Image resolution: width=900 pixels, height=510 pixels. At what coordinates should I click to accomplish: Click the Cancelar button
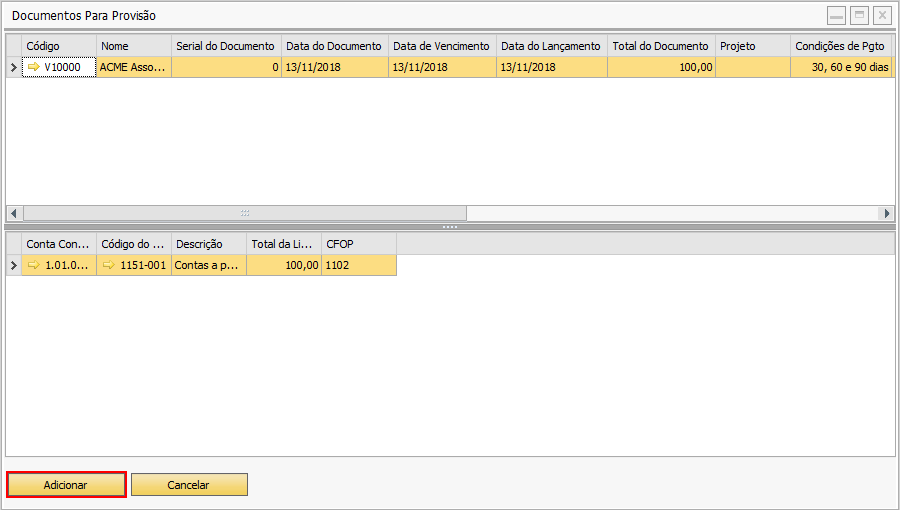click(x=189, y=485)
